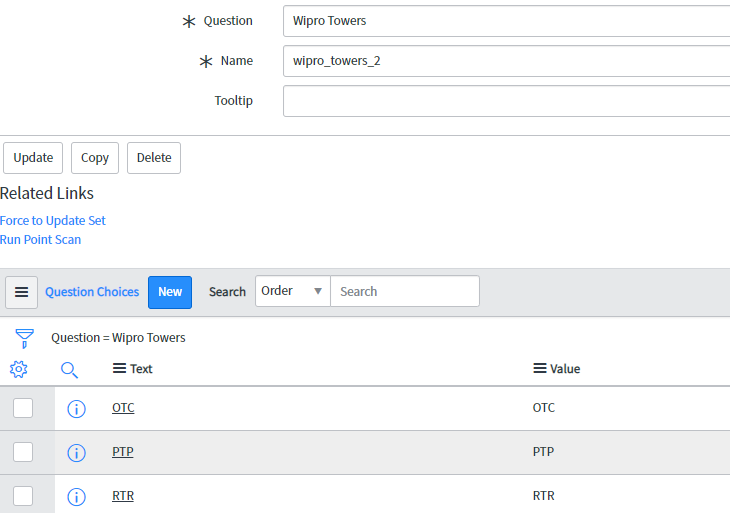
Task: Click the filter funnel icon
Action: point(24,338)
